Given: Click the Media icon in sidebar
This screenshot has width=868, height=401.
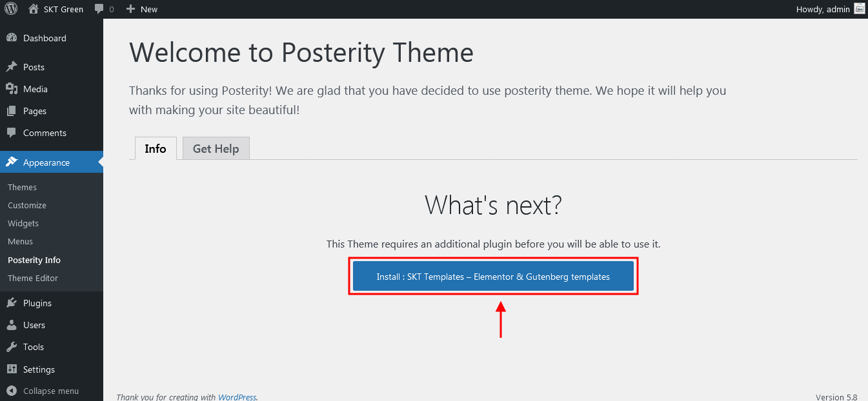Looking at the screenshot, I should pyautogui.click(x=12, y=89).
